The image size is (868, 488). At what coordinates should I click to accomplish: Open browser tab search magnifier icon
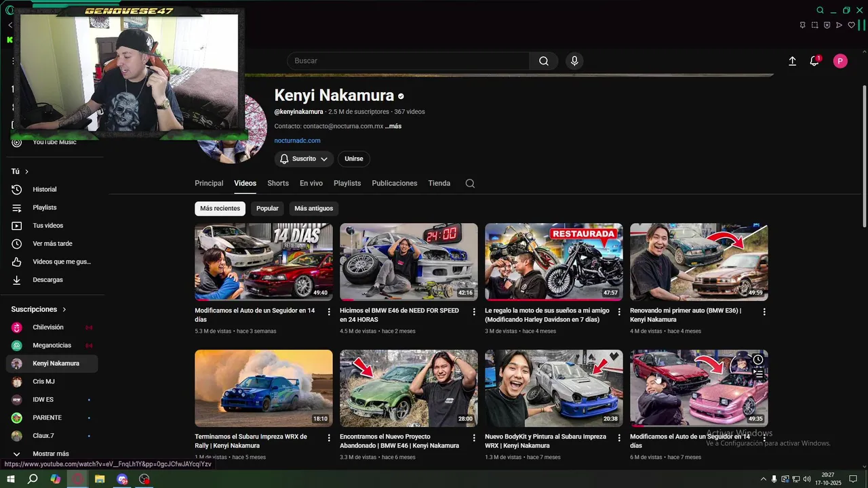820,10
